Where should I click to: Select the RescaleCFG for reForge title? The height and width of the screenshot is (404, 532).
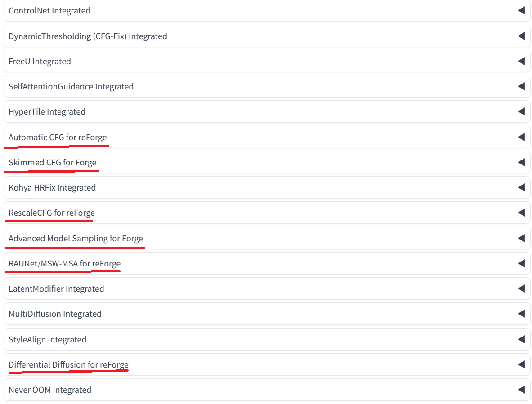pos(52,213)
